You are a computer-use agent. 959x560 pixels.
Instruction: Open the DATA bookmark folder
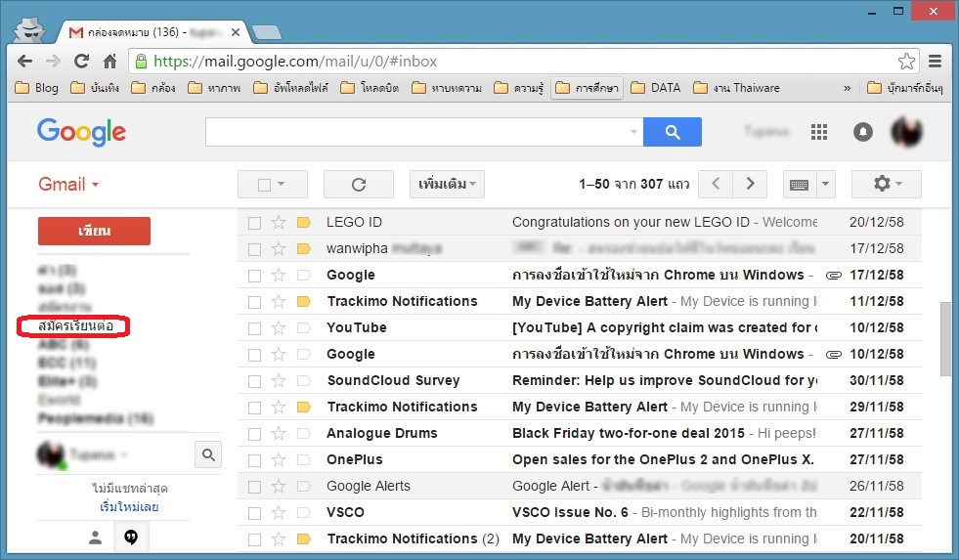click(656, 88)
